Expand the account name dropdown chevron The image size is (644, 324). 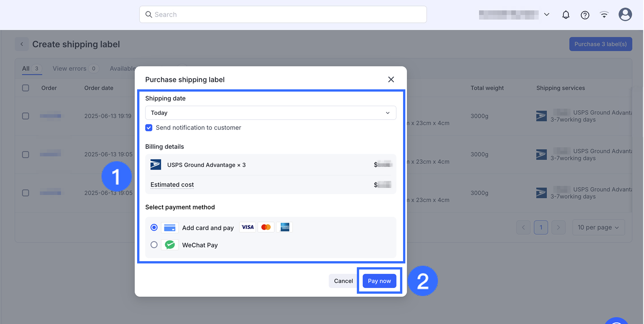tap(547, 15)
